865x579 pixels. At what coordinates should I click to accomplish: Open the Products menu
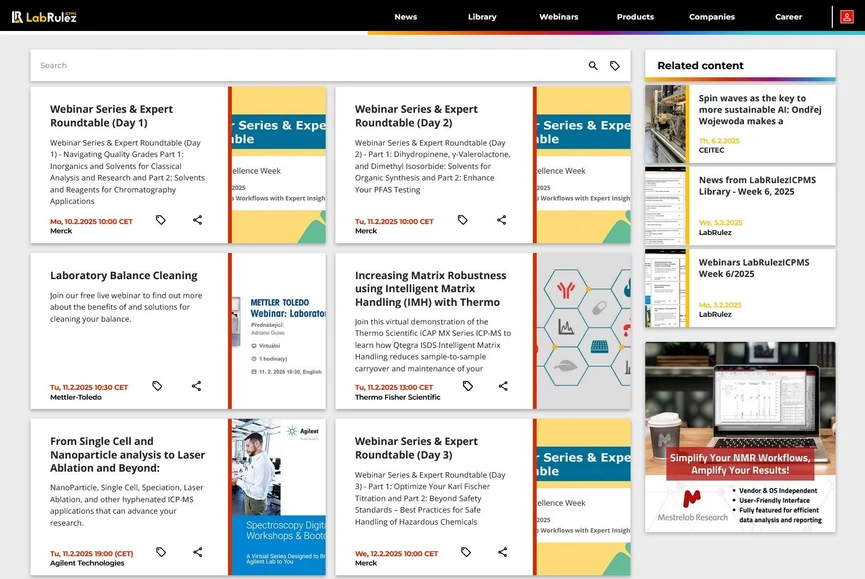(636, 17)
